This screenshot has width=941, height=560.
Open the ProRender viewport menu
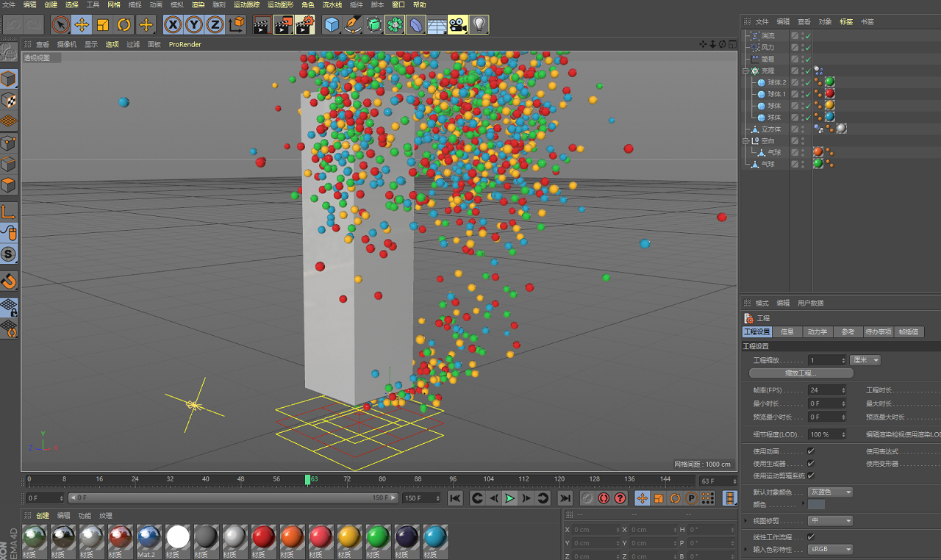[x=185, y=44]
